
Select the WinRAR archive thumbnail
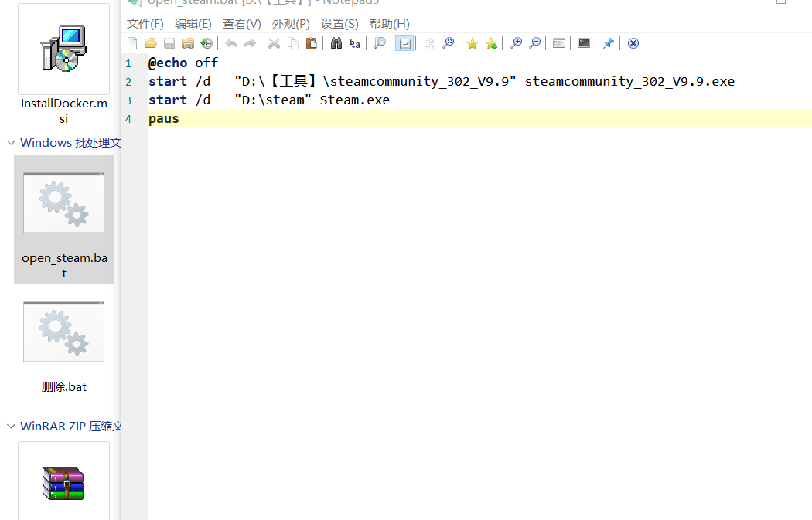click(x=63, y=481)
